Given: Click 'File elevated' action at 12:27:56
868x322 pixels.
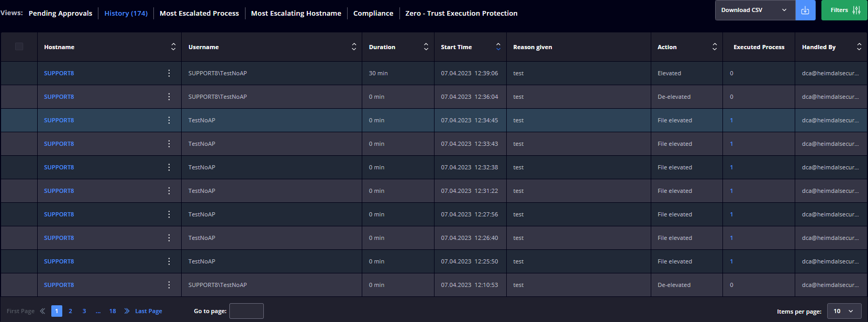Looking at the screenshot, I should [675, 214].
